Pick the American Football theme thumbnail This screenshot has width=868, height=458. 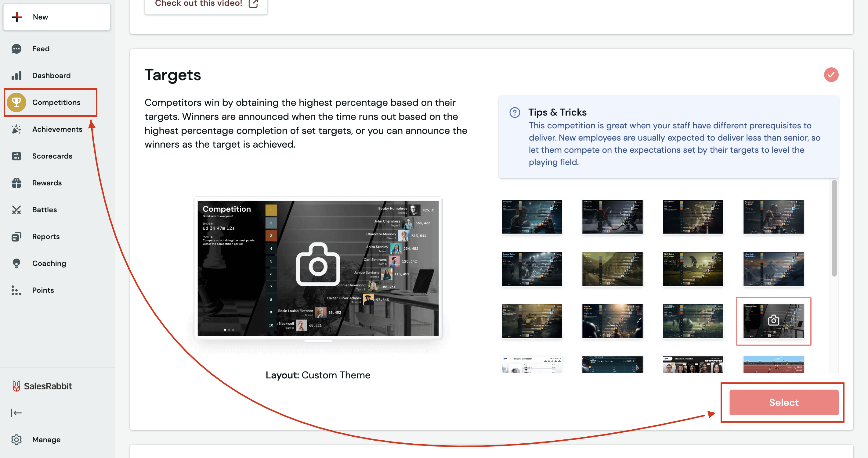773,216
